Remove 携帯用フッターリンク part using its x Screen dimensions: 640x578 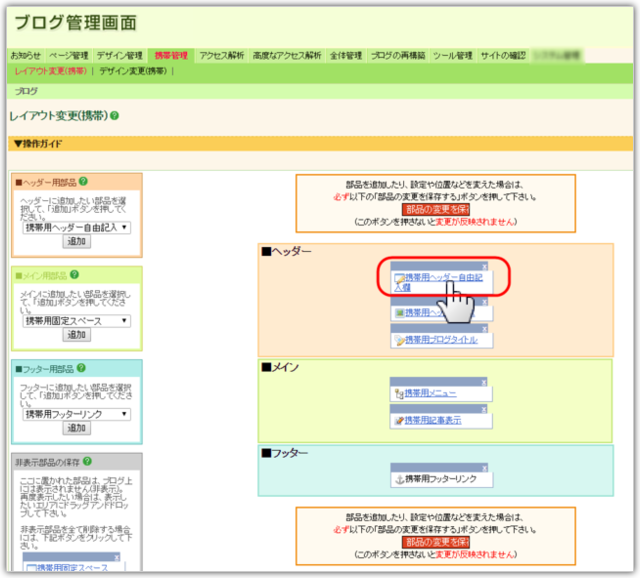pos(485,465)
